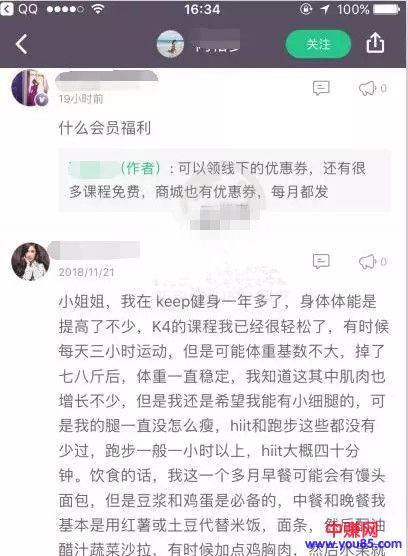Tap the blurred author name in header

point(217,41)
